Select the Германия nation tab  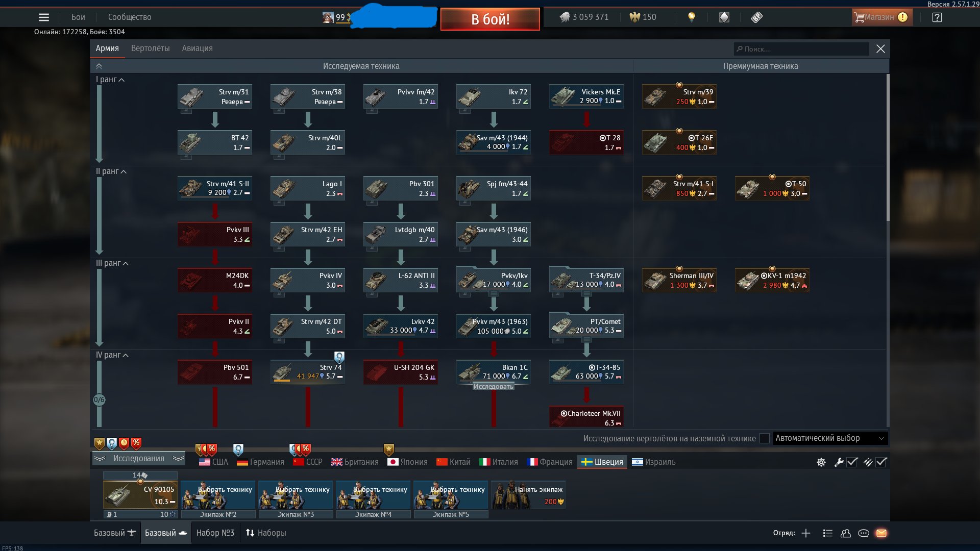tap(260, 462)
